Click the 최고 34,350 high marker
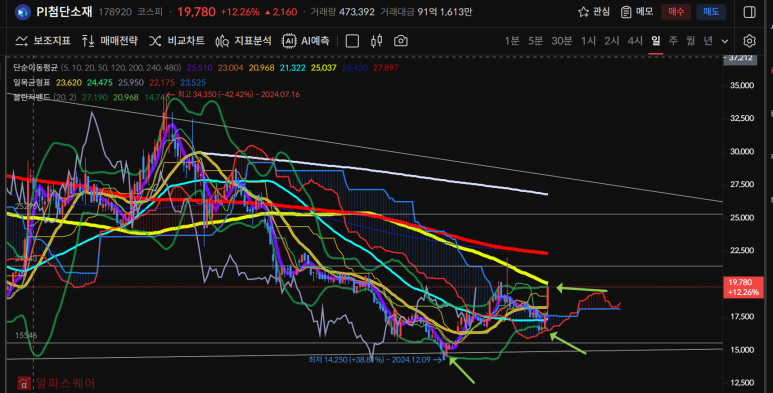773x393 pixels. [233, 94]
